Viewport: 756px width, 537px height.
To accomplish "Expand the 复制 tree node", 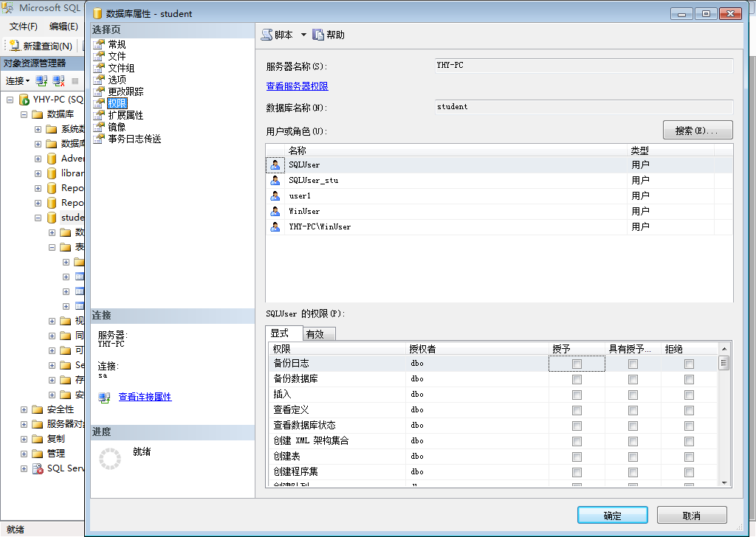I will (24, 439).
